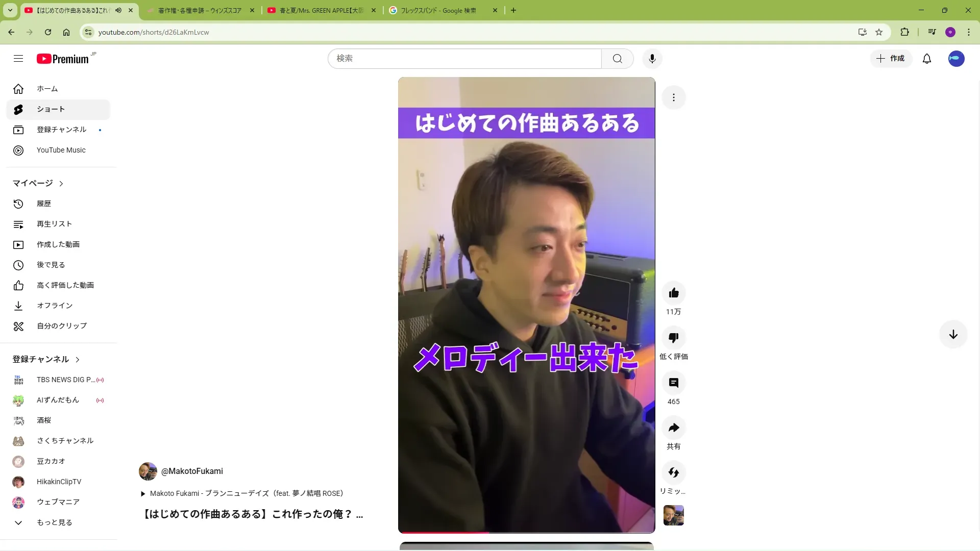Expand もっと見る in subscriptions list

click(x=54, y=522)
